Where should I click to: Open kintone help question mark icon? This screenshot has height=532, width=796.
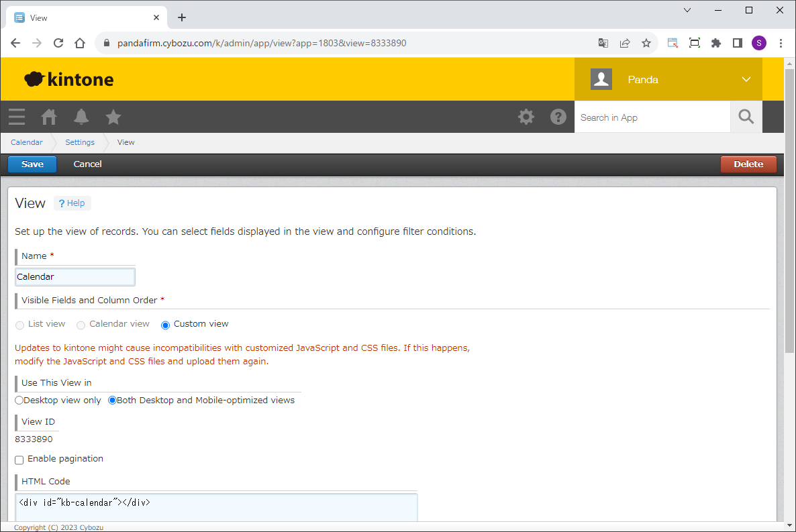point(558,117)
